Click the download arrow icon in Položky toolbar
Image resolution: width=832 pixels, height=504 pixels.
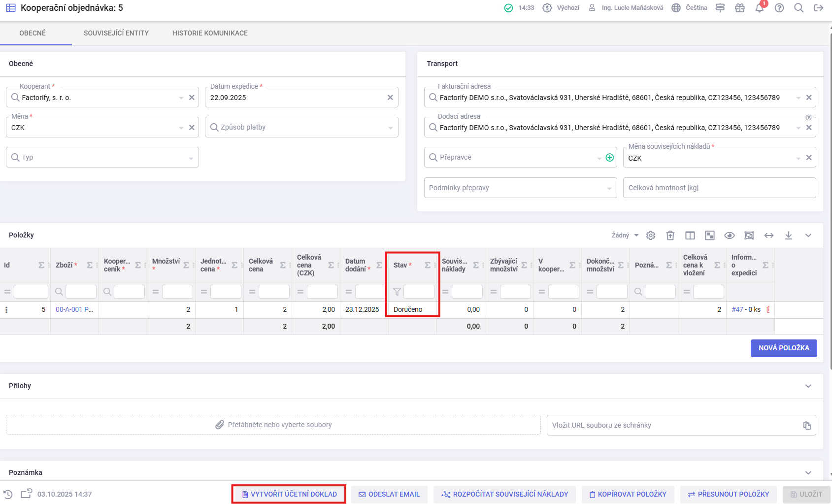[788, 235]
